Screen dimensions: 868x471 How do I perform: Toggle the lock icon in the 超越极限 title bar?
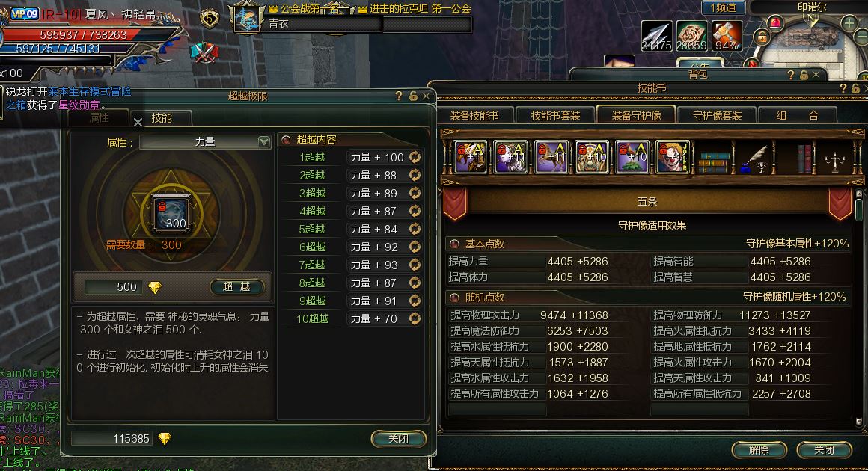[x=413, y=96]
